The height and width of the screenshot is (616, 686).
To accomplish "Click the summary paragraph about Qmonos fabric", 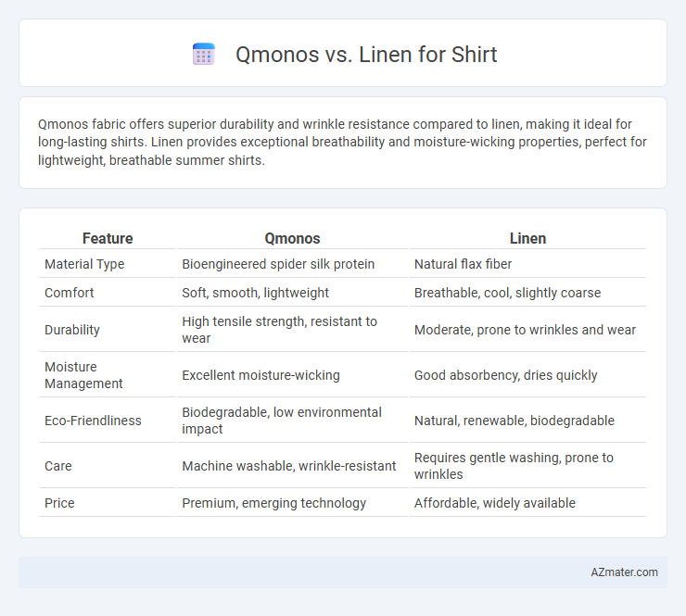I will click(x=342, y=142).
